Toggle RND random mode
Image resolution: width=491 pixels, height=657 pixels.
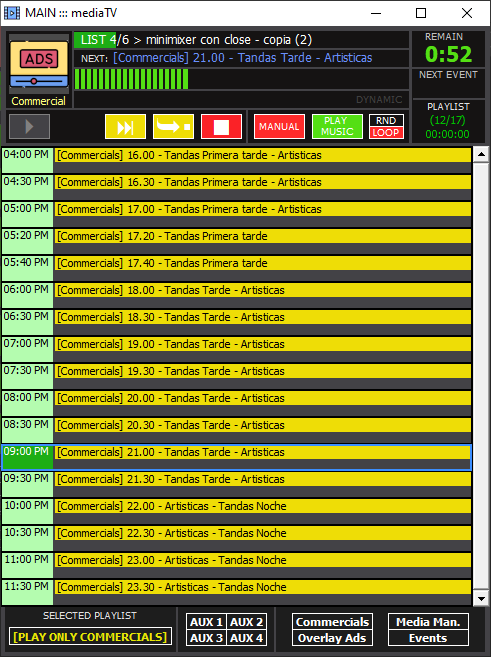pyautogui.click(x=386, y=120)
